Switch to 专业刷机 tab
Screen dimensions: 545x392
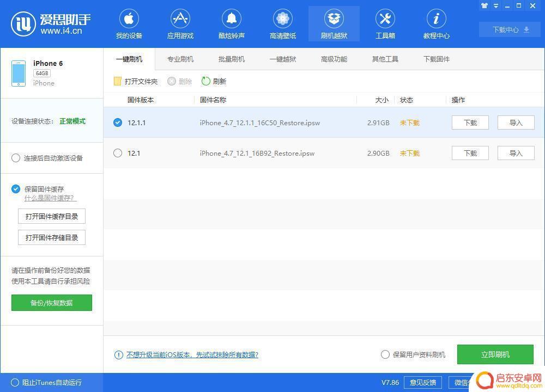point(180,59)
